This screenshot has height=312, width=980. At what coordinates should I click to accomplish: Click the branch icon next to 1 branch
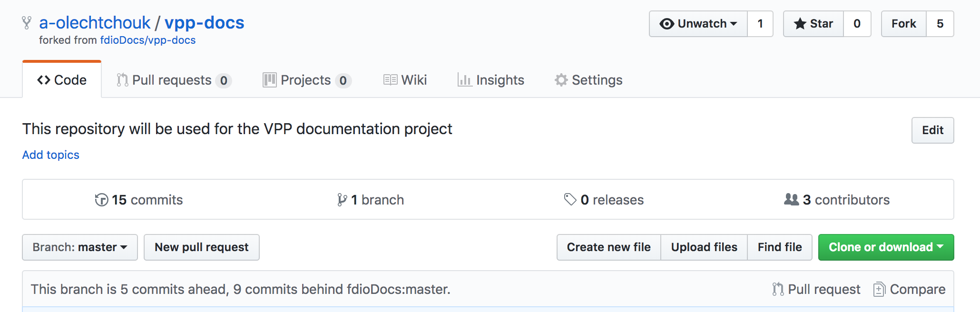[x=342, y=200]
